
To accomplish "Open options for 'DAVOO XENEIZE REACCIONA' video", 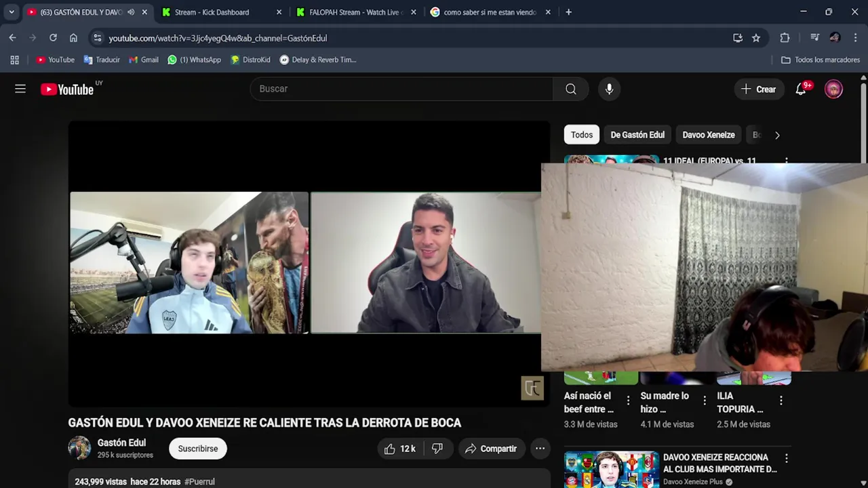I will tap(786, 459).
